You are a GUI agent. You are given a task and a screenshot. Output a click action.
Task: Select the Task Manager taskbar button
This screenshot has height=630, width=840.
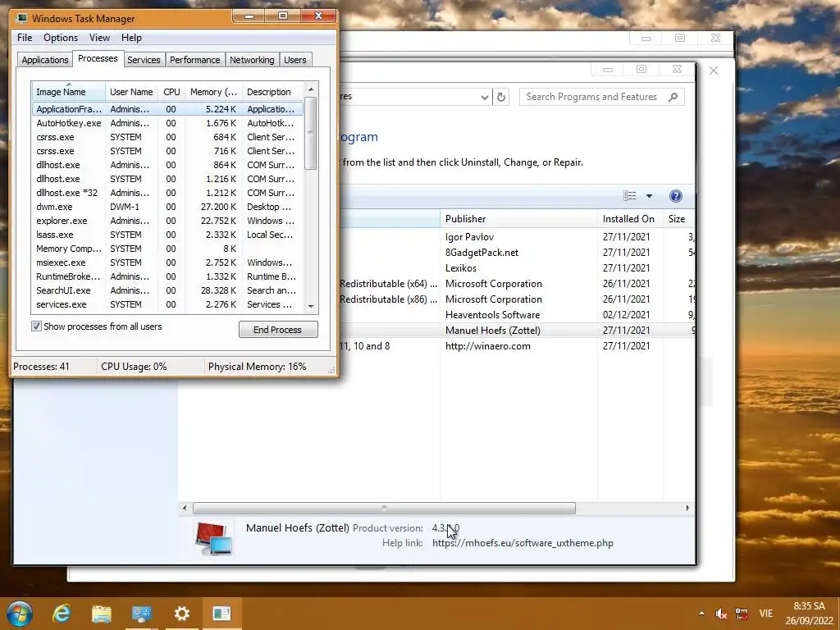(x=221, y=614)
